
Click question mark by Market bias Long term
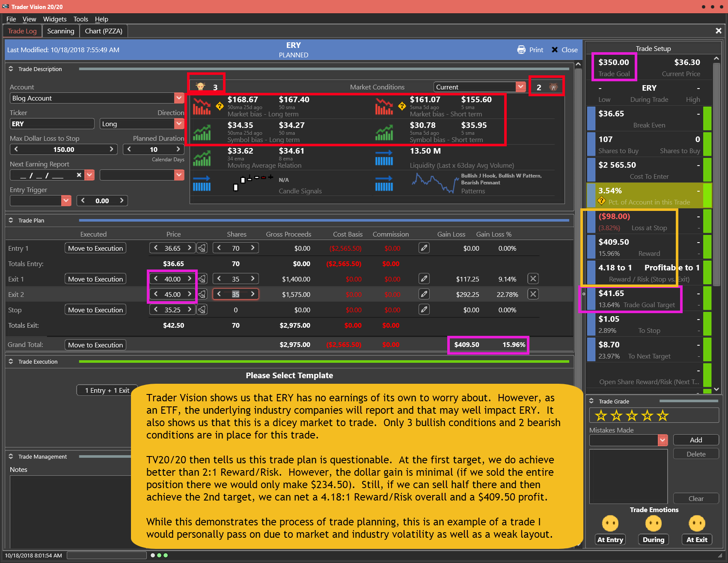(x=220, y=106)
